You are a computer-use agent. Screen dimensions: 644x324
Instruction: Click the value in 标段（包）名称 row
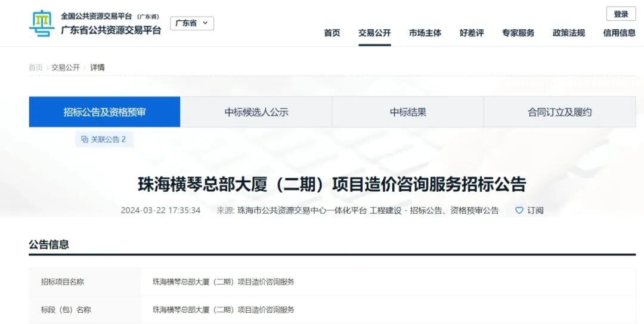tap(224, 310)
